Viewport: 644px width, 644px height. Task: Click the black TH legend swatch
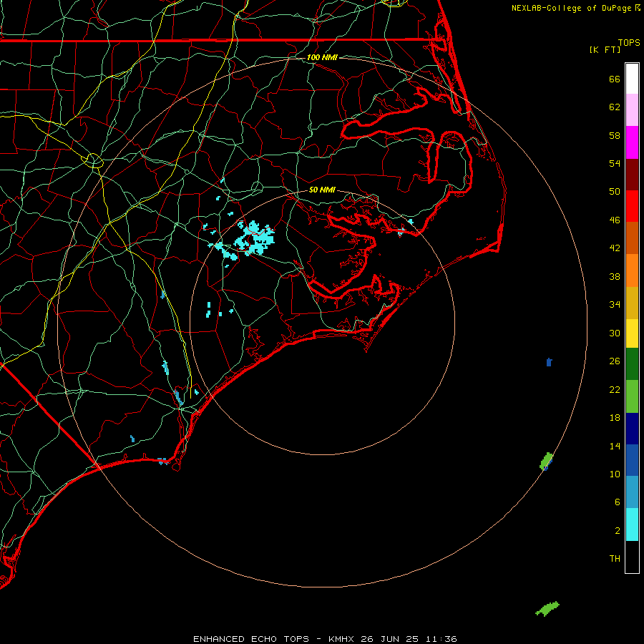point(632,557)
